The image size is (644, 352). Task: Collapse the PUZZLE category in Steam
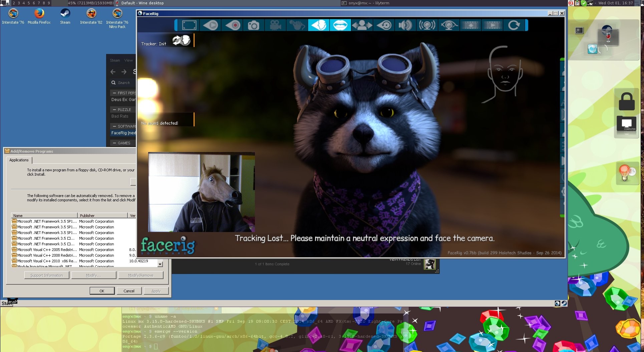click(114, 110)
